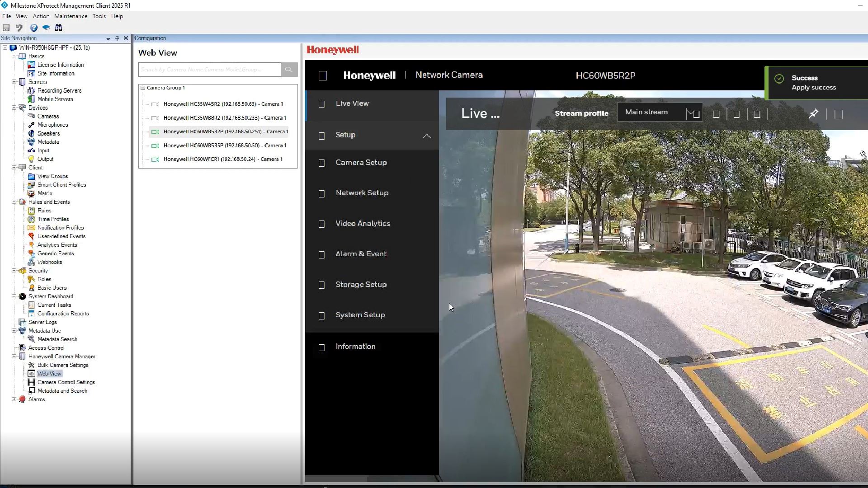868x488 pixels.
Task: Open the File menu
Action: click(6, 16)
